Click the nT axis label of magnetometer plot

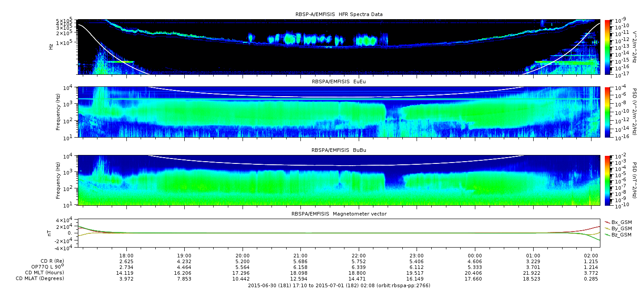[51, 233]
